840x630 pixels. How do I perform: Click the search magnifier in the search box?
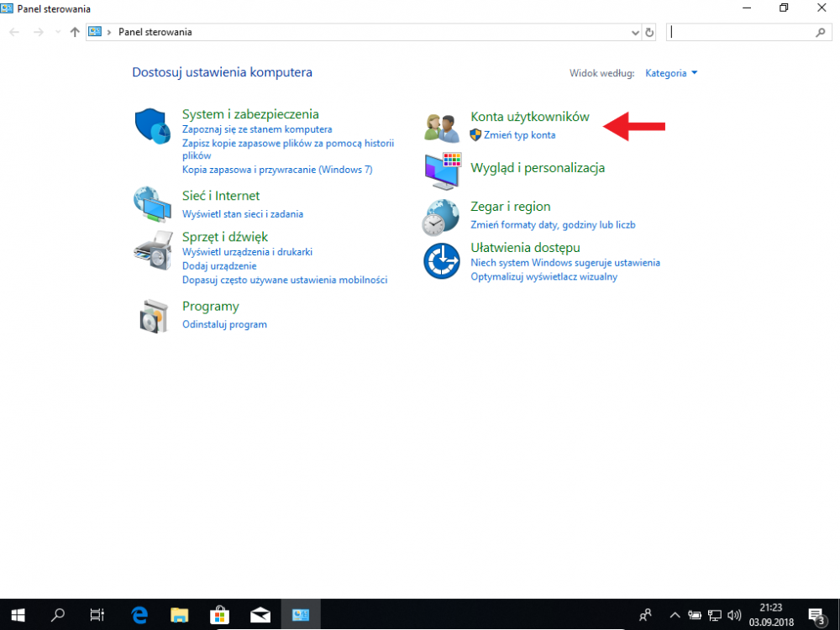coord(820,32)
